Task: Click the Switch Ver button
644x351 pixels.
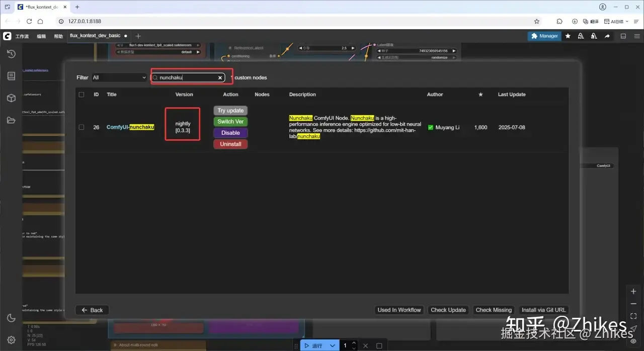Action: click(230, 122)
